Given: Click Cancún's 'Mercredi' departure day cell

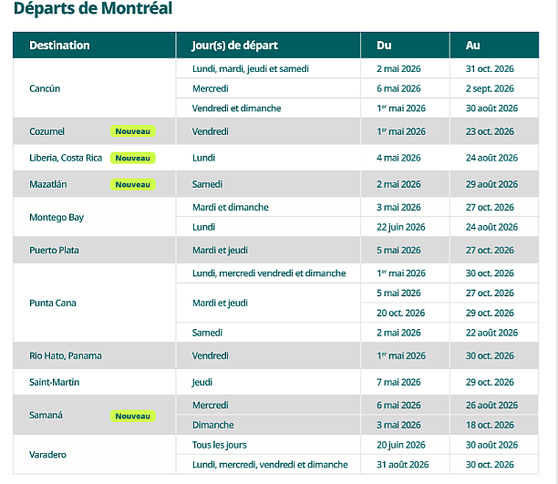Looking at the screenshot, I should click(210, 88).
